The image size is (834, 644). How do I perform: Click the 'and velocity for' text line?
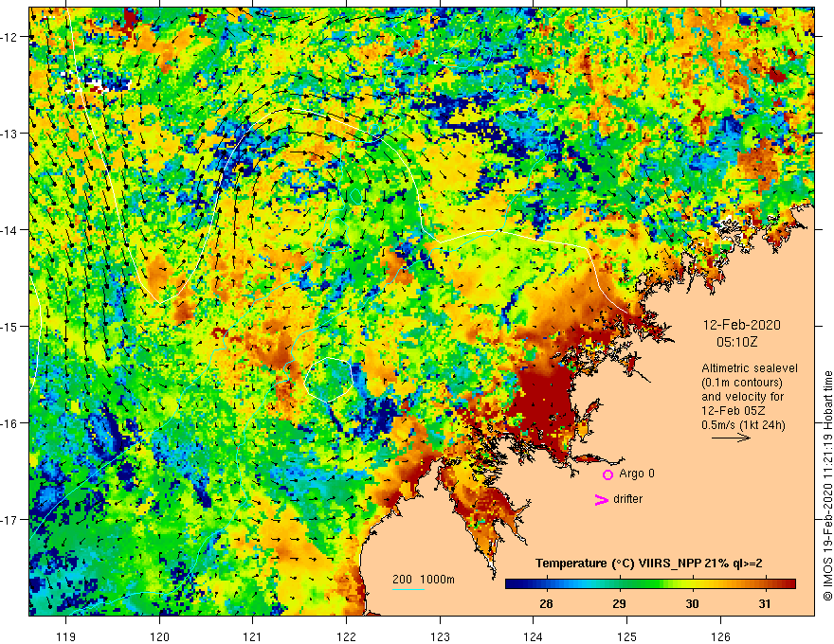[x=742, y=397]
